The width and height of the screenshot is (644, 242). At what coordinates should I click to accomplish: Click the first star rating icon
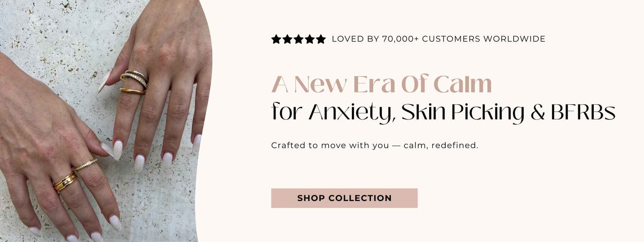(x=276, y=39)
